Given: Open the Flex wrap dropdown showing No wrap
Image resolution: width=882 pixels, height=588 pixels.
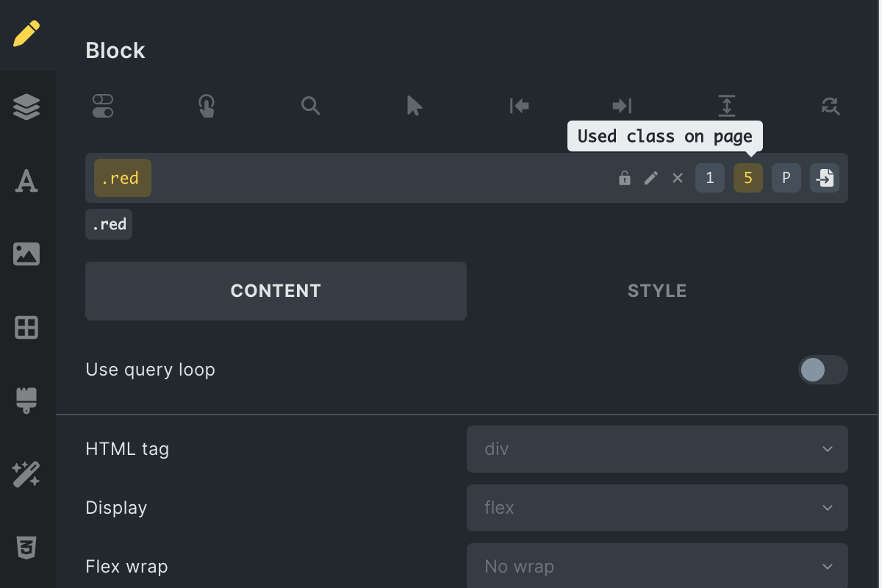Looking at the screenshot, I should (657, 566).
